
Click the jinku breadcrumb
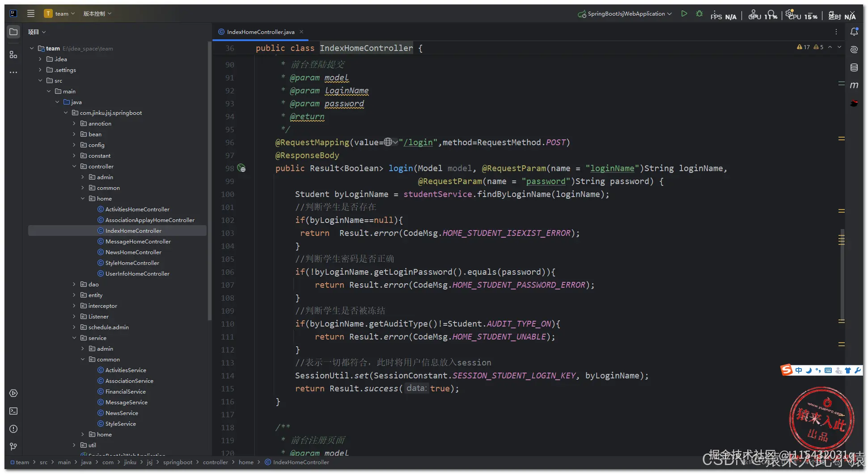coord(130,462)
